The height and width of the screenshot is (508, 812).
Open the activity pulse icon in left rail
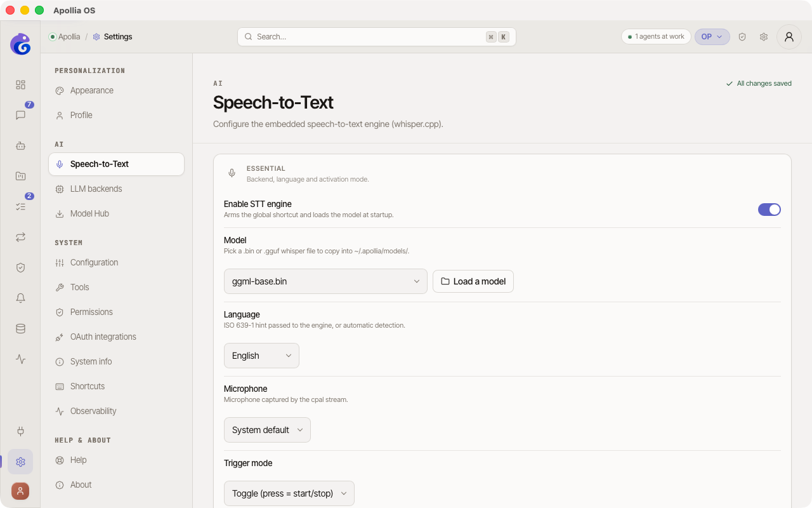tap(20, 359)
